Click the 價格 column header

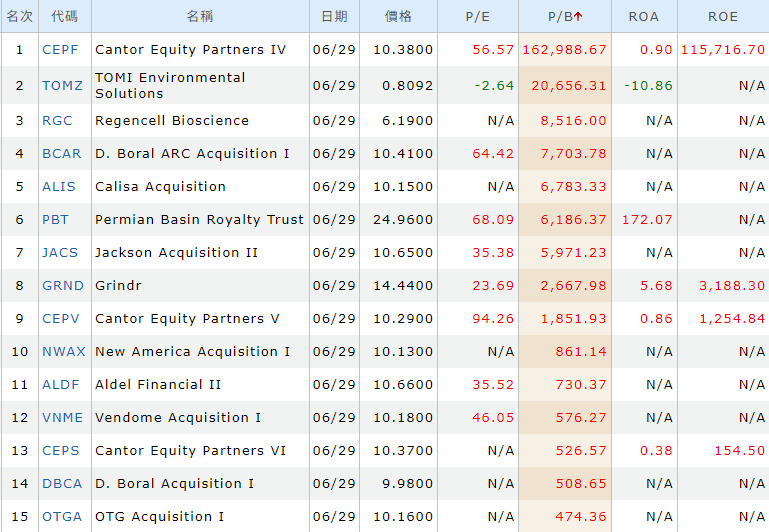398,17
